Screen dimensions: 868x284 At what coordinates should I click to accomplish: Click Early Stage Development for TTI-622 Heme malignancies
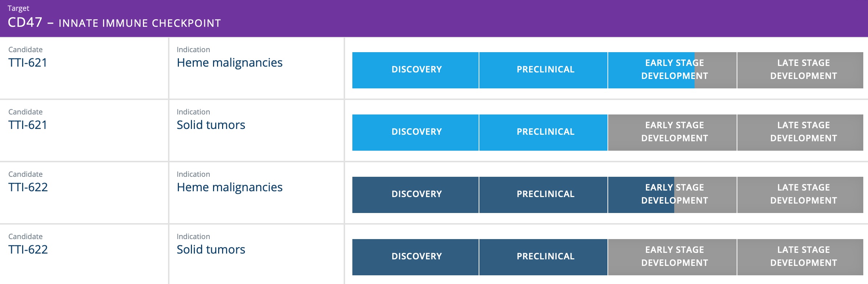pyautogui.click(x=674, y=195)
